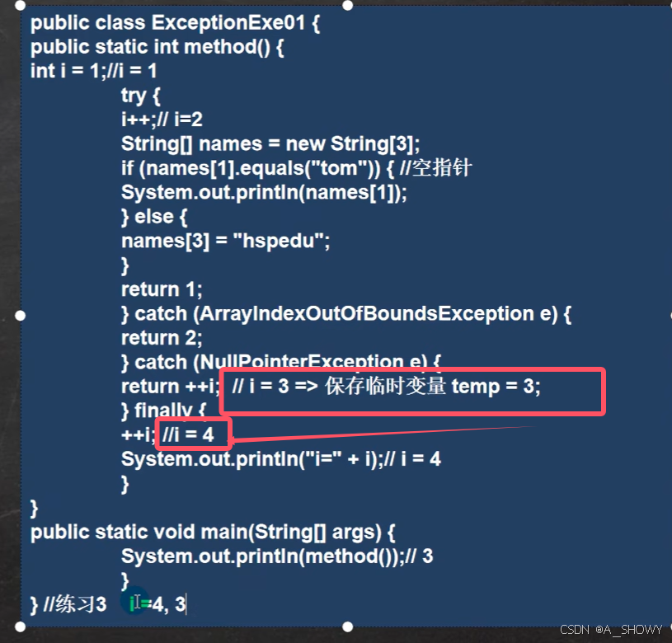
Task: Click the 'return 2;' statement
Action: point(162,338)
